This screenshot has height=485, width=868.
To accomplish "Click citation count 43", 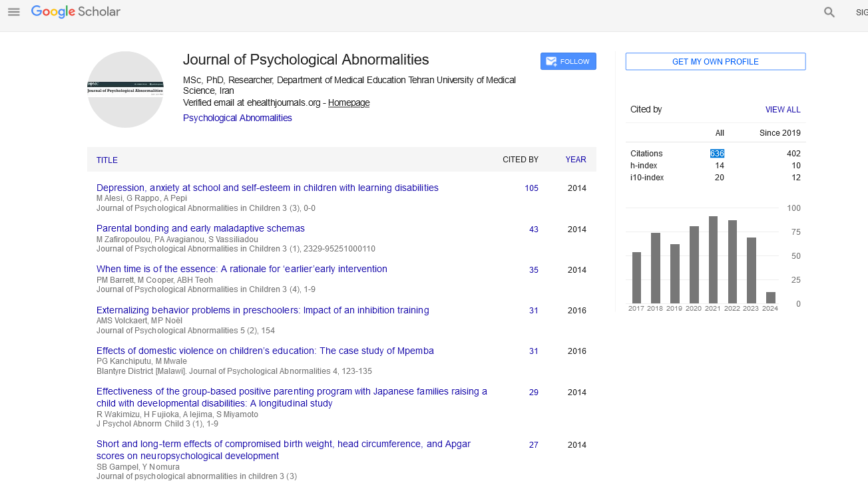I will coord(534,230).
